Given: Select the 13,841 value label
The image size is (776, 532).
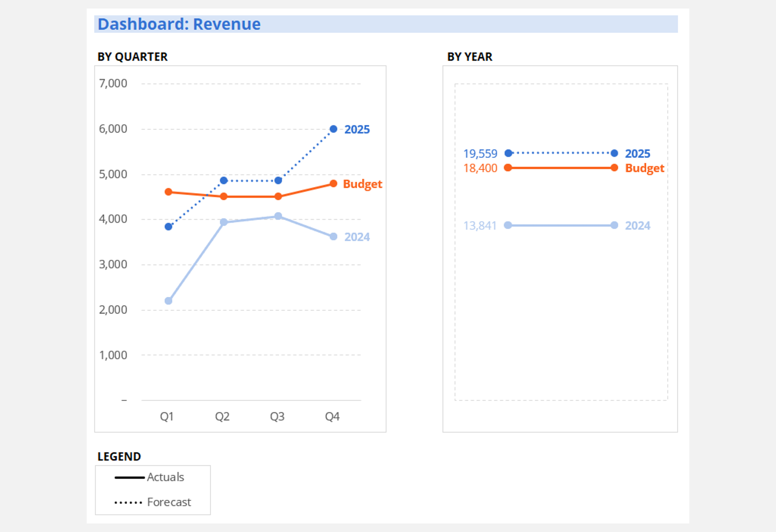Looking at the screenshot, I should (480, 226).
